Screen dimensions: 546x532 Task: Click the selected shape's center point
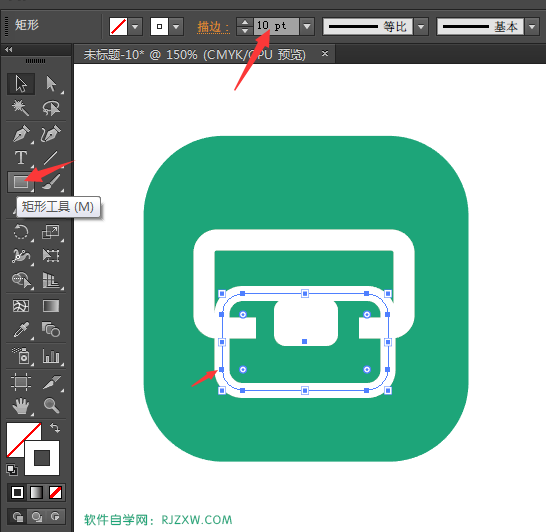coord(304,342)
